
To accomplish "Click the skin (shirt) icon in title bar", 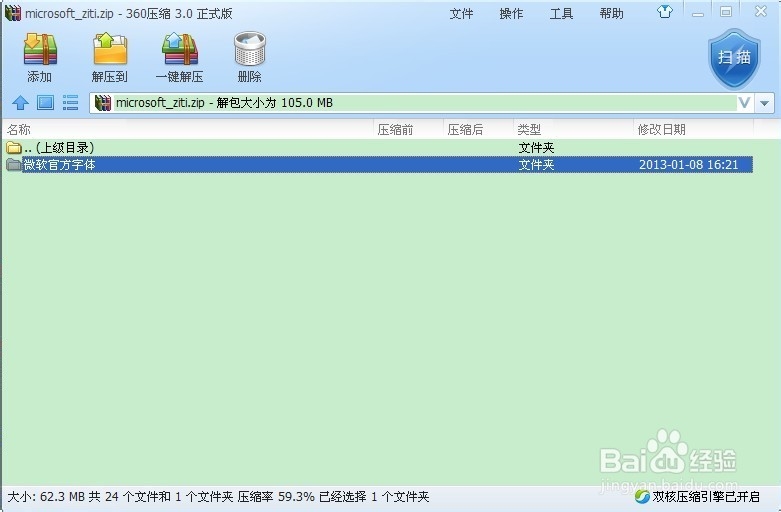I will tap(664, 12).
